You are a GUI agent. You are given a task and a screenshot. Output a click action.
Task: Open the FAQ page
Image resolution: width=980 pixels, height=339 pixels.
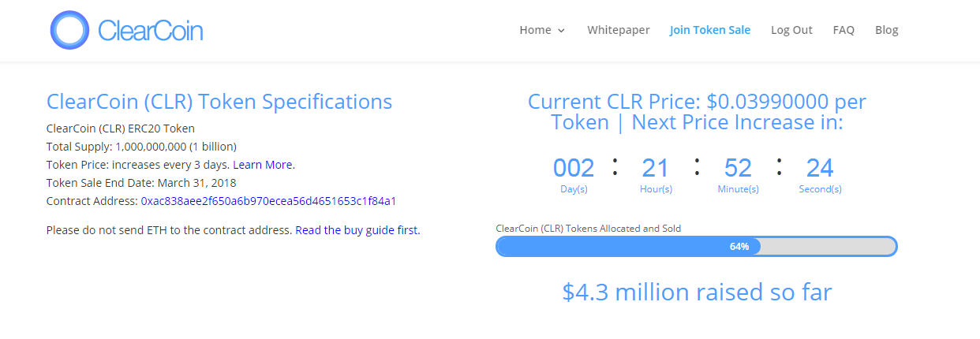pos(843,30)
